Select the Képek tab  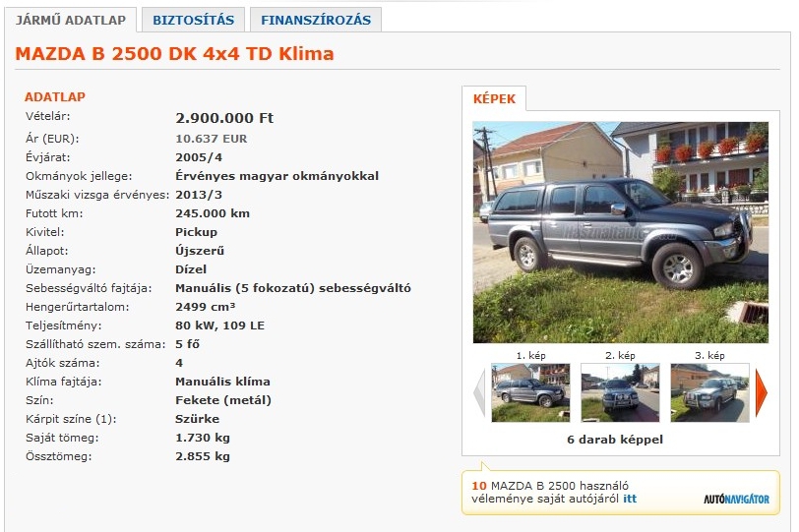(494, 98)
